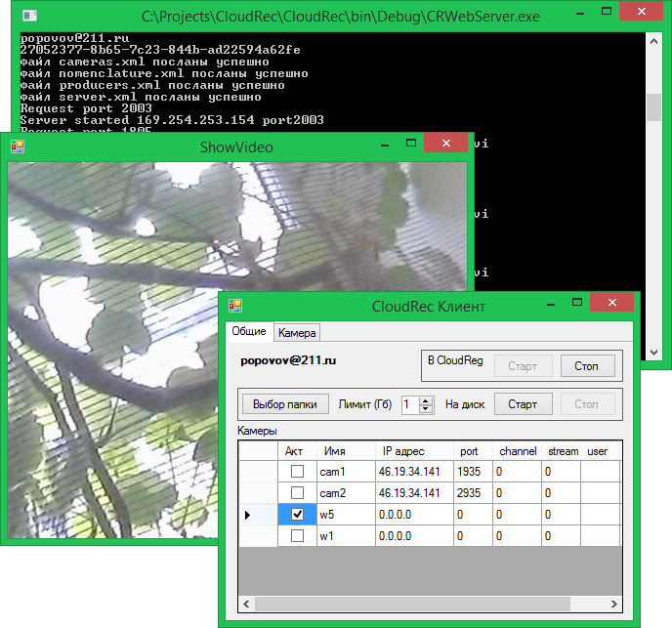Click the row header of cam1
The height and width of the screenshot is (628, 672).
click(x=258, y=472)
